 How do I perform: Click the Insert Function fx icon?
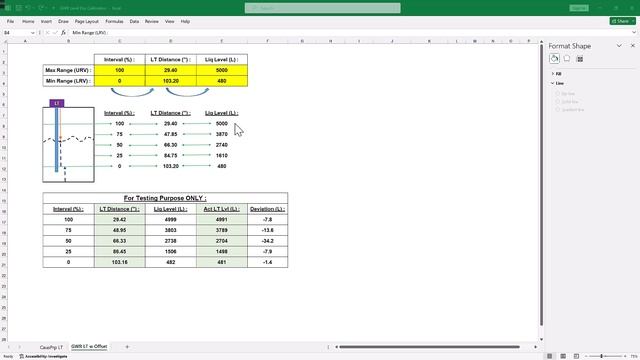[63, 33]
